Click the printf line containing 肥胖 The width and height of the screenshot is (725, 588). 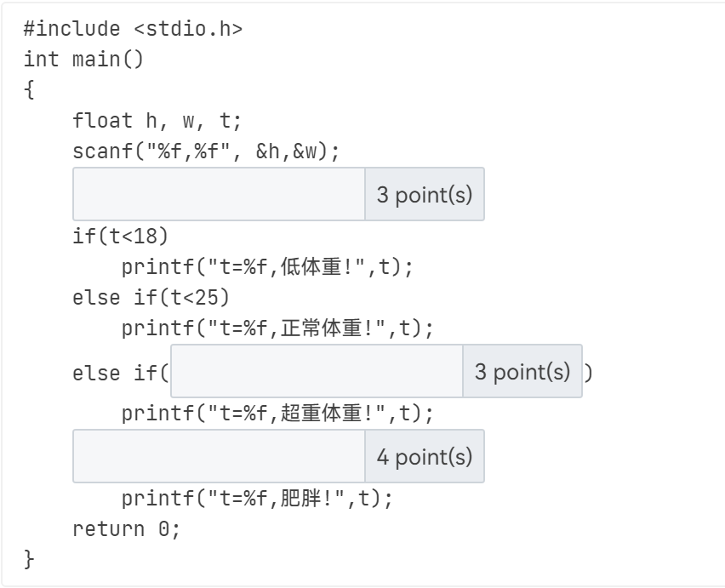click(x=257, y=499)
